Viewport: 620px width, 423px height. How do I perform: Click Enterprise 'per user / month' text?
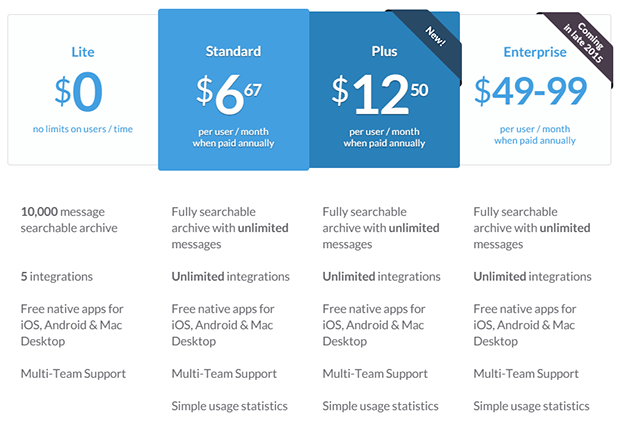[x=535, y=129]
